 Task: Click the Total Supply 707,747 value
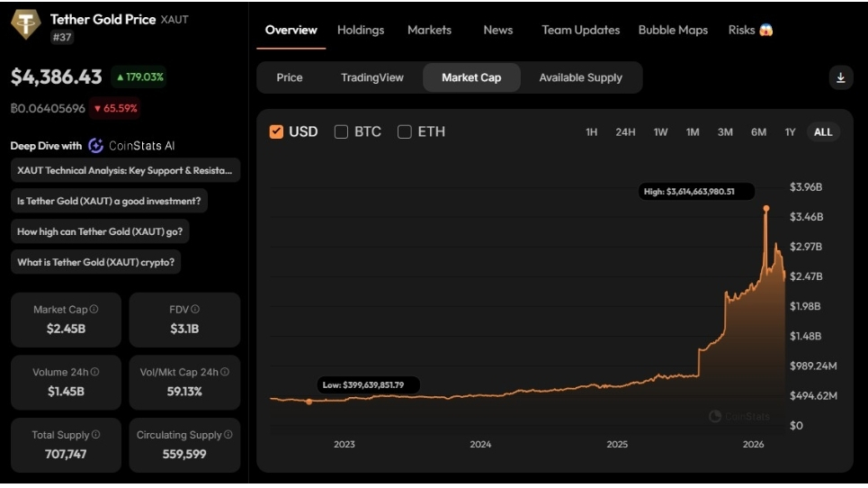coord(66,454)
